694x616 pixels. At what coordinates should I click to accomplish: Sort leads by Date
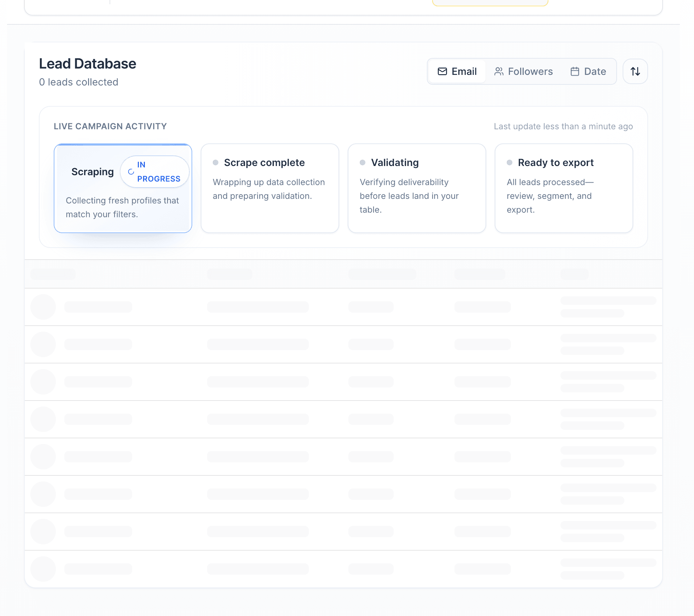[x=588, y=71]
